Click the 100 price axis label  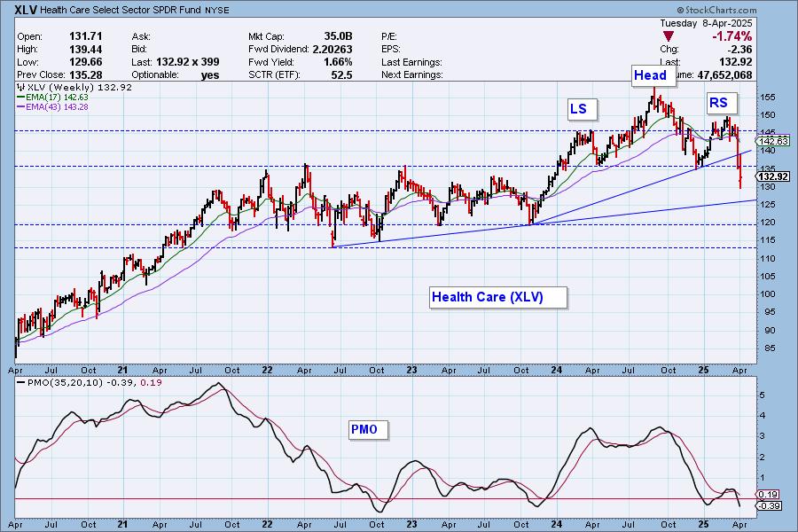[x=769, y=294]
